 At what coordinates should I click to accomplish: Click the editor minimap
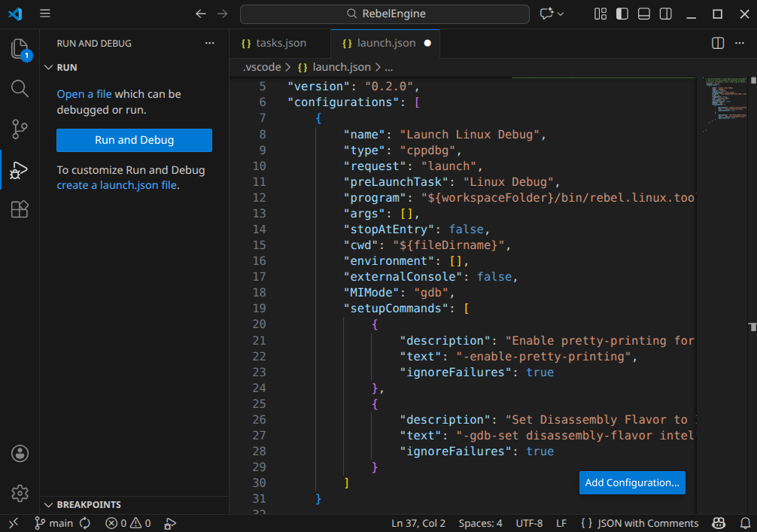[x=724, y=104]
